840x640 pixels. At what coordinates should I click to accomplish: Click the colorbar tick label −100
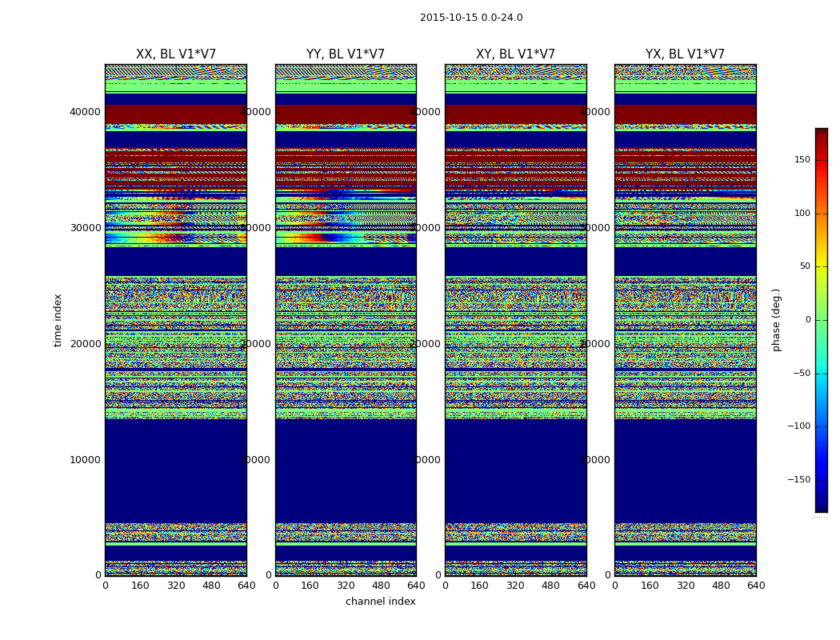click(x=799, y=426)
